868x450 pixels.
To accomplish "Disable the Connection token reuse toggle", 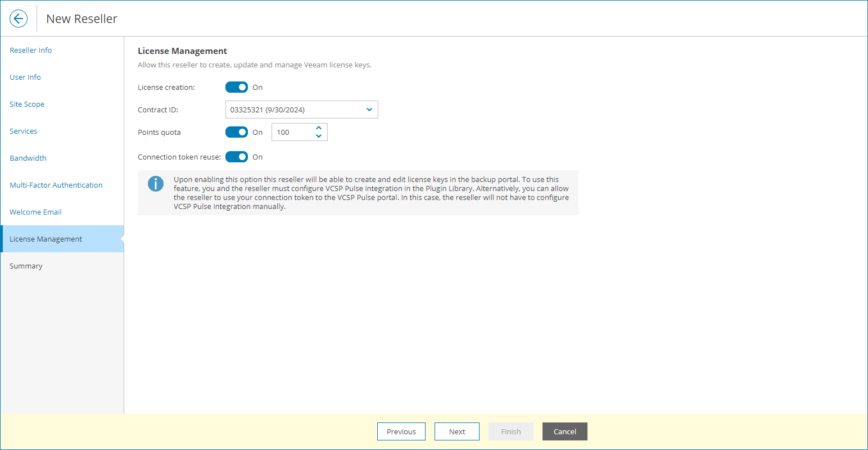I will [x=237, y=157].
